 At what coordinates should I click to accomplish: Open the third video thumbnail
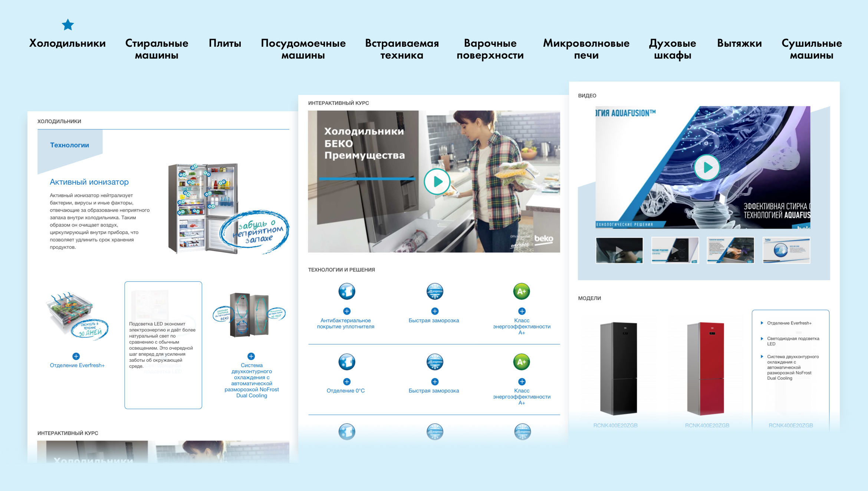click(730, 250)
